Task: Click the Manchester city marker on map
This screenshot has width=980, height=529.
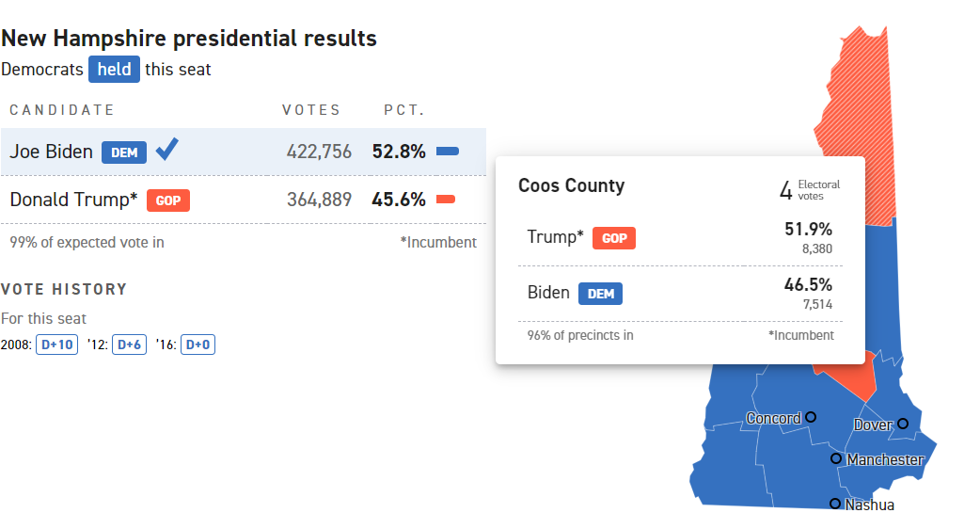Action: coord(836,458)
